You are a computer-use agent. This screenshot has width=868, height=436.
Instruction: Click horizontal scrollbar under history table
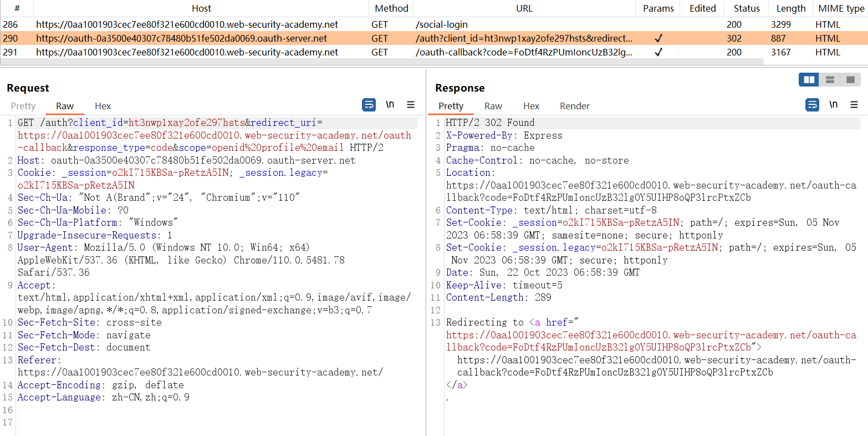(381, 62)
